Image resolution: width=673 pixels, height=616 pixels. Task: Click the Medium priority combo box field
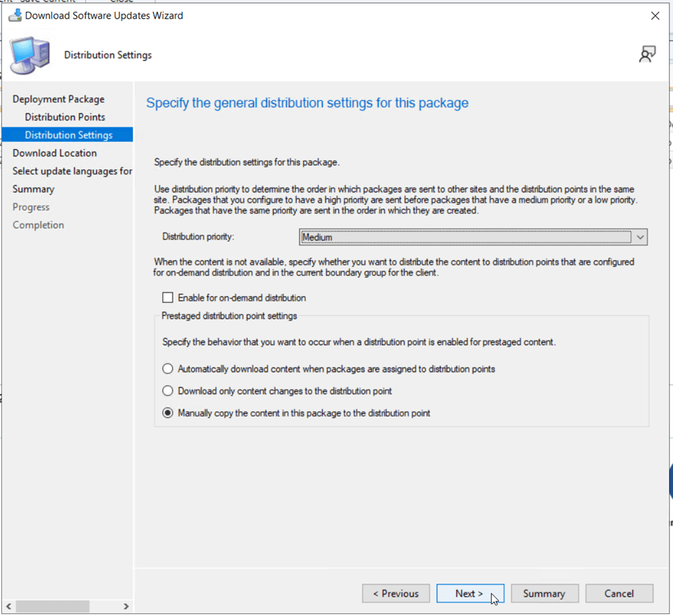(465, 237)
